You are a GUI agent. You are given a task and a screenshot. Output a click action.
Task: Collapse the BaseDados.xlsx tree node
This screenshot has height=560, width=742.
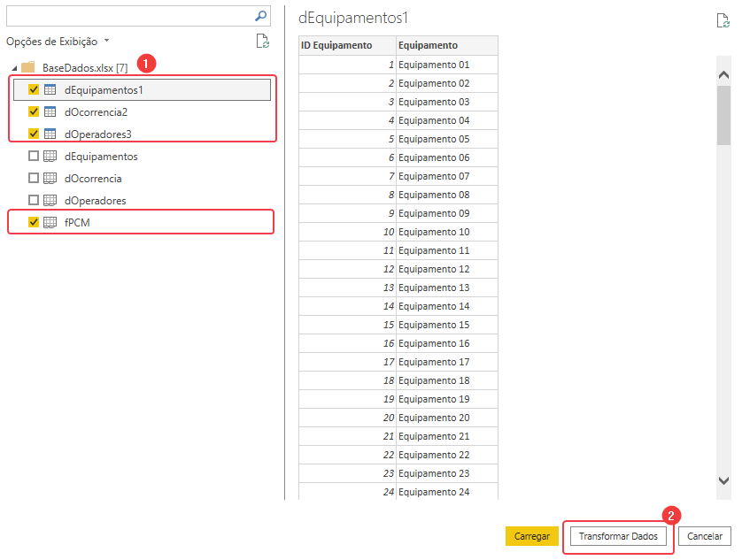(14, 68)
